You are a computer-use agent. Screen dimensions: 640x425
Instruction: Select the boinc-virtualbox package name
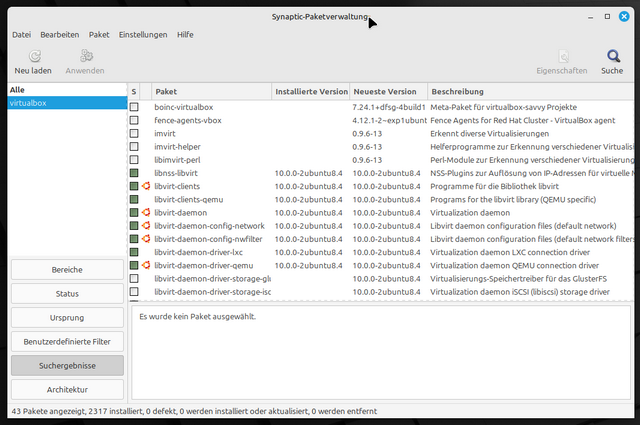point(184,107)
